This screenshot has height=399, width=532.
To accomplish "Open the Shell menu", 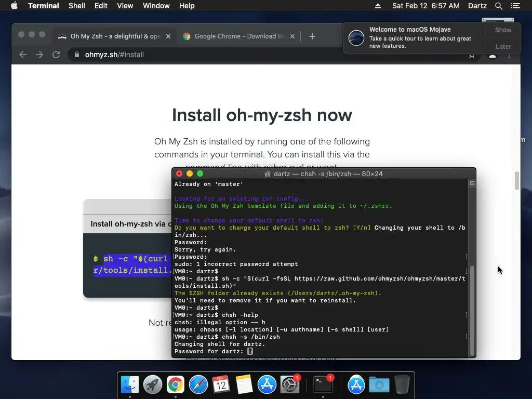I will pyautogui.click(x=77, y=6).
